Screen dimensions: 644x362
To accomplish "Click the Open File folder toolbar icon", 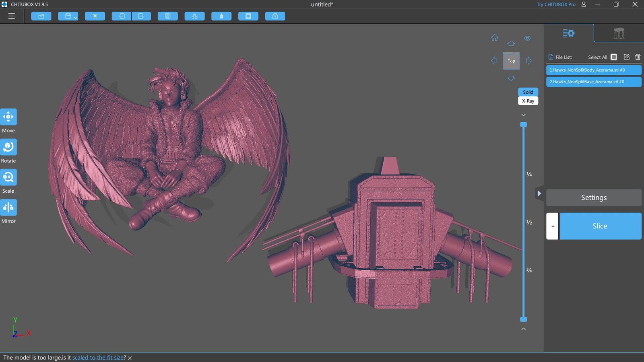I will 41,16.
